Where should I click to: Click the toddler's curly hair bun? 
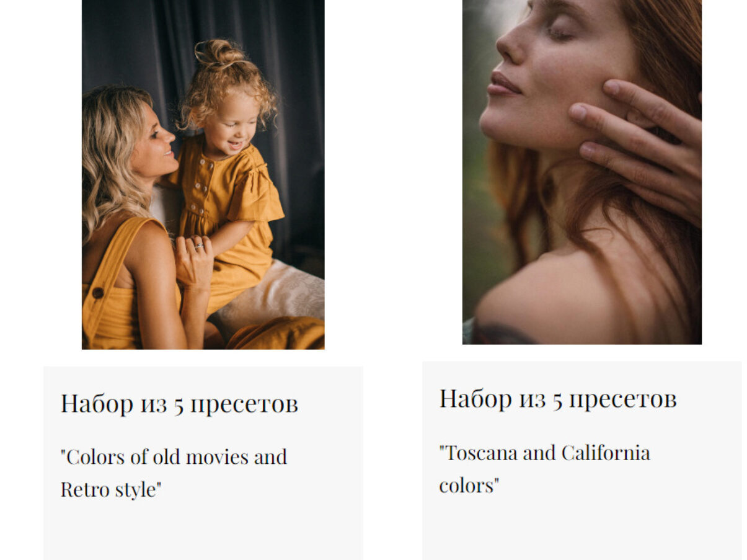pyautogui.click(x=214, y=54)
